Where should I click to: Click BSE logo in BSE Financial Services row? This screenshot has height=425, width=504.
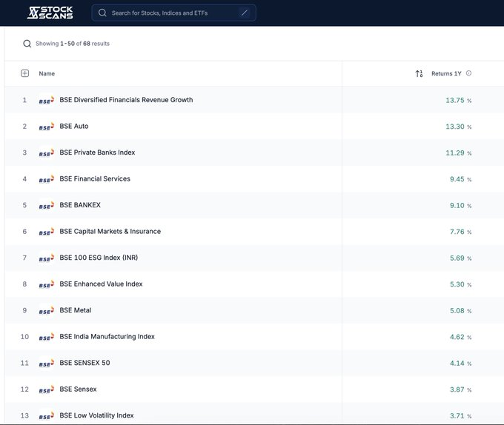point(46,179)
